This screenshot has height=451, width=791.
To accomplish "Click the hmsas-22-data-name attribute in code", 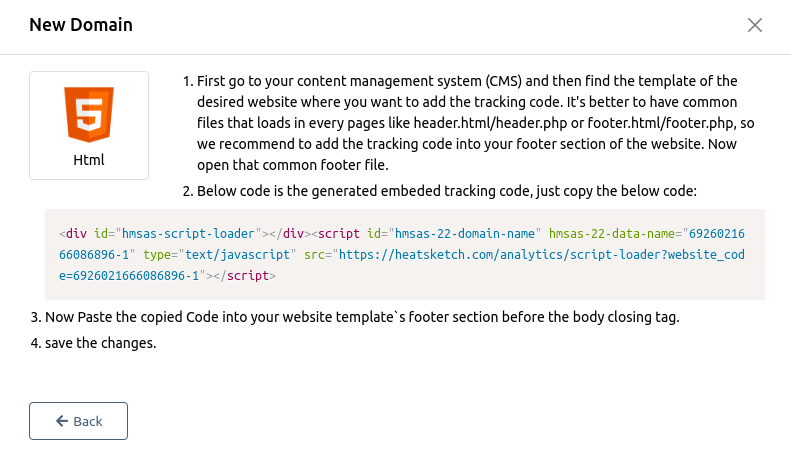I will [609, 233].
